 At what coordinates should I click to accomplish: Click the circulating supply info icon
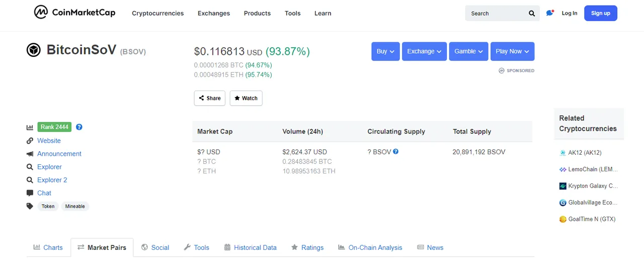(x=395, y=151)
